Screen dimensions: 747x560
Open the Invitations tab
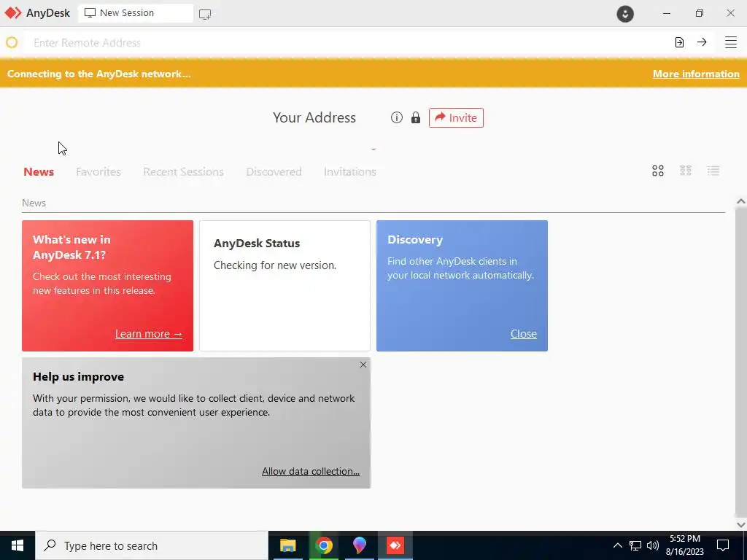[350, 171]
